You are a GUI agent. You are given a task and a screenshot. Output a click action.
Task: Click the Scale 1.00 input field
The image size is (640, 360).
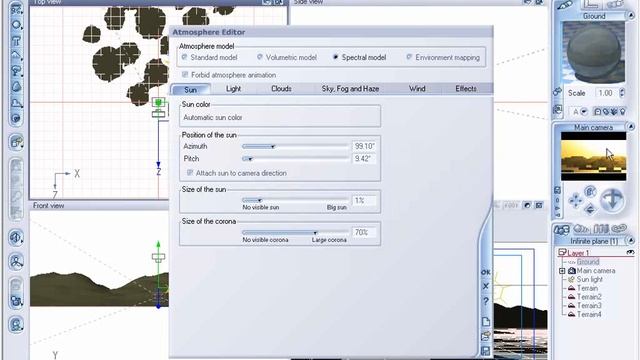606,93
